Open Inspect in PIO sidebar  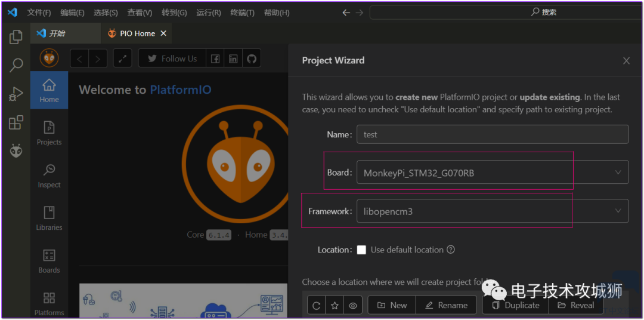(x=49, y=176)
